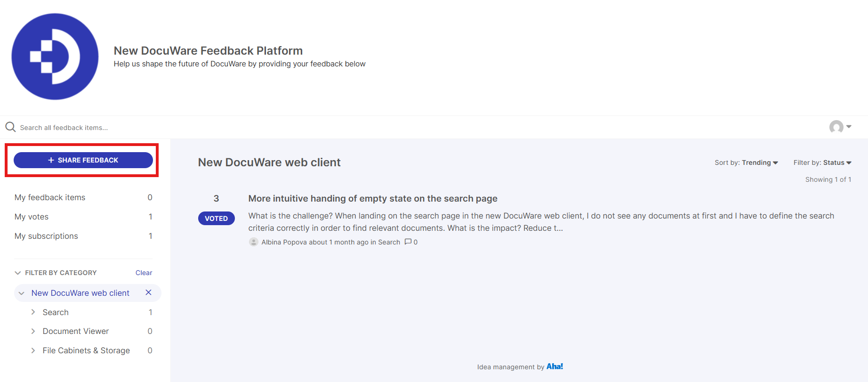The height and width of the screenshot is (382, 868).
Task: Select the Document Viewer category
Action: (75, 331)
